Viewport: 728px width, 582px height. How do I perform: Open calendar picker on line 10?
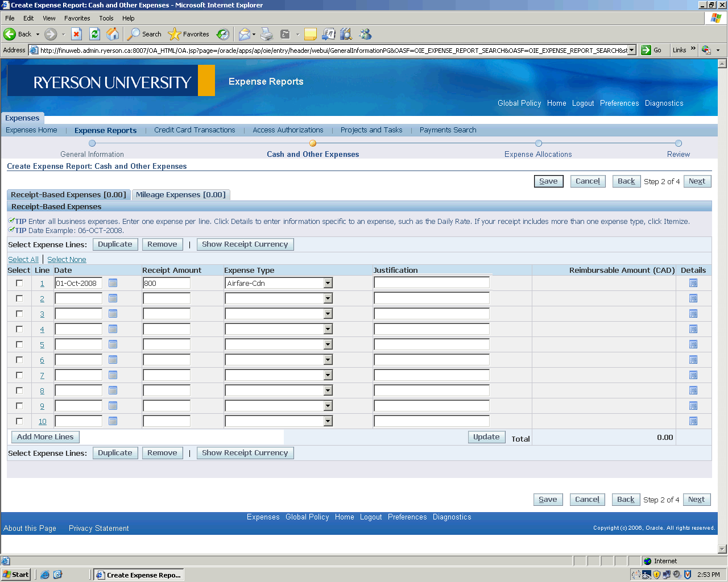pyautogui.click(x=113, y=421)
